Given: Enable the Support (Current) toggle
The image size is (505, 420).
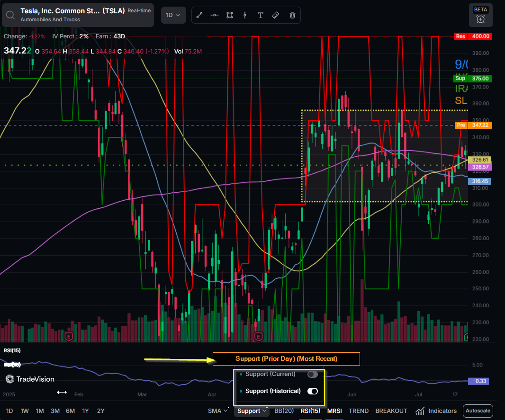Looking at the screenshot, I should (x=312, y=374).
